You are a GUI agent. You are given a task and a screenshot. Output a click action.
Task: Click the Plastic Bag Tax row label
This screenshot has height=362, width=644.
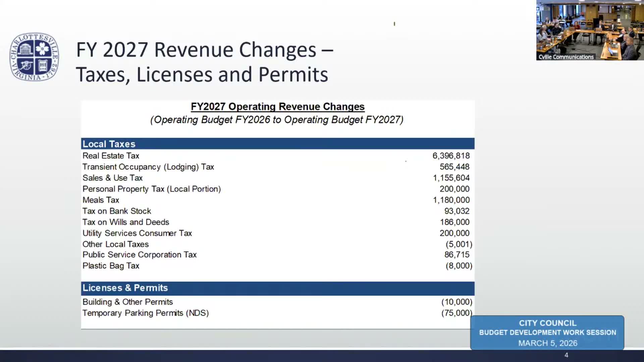[x=111, y=266]
